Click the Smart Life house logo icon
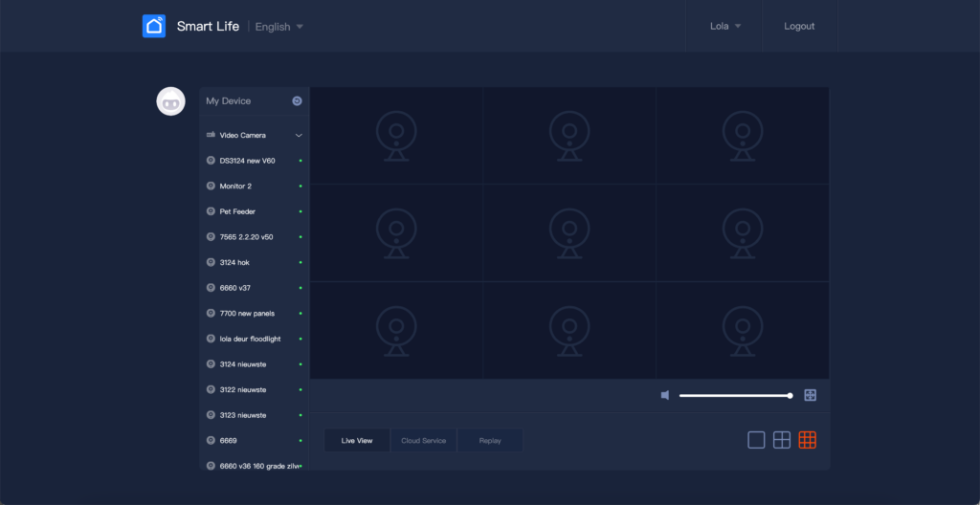This screenshot has width=980, height=505. click(x=154, y=26)
